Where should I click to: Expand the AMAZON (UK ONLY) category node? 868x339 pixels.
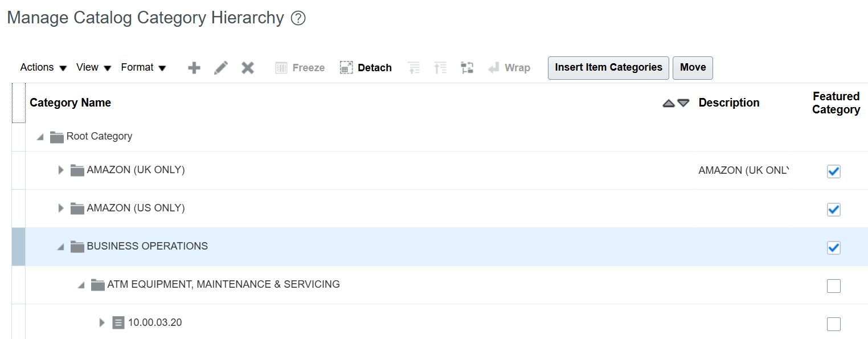(61, 169)
